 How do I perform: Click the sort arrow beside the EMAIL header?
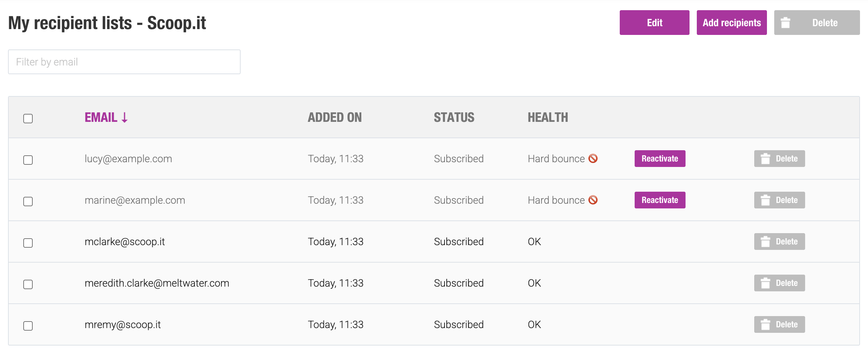tap(125, 117)
